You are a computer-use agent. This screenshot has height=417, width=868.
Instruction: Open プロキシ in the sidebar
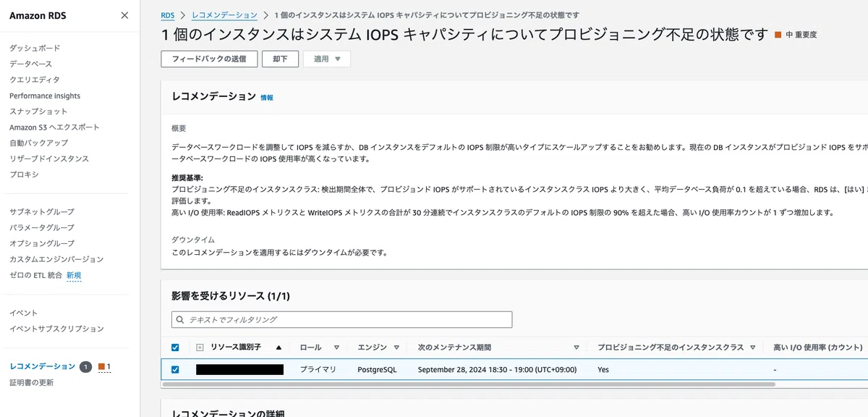pyautogui.click(x=24, y=174)
